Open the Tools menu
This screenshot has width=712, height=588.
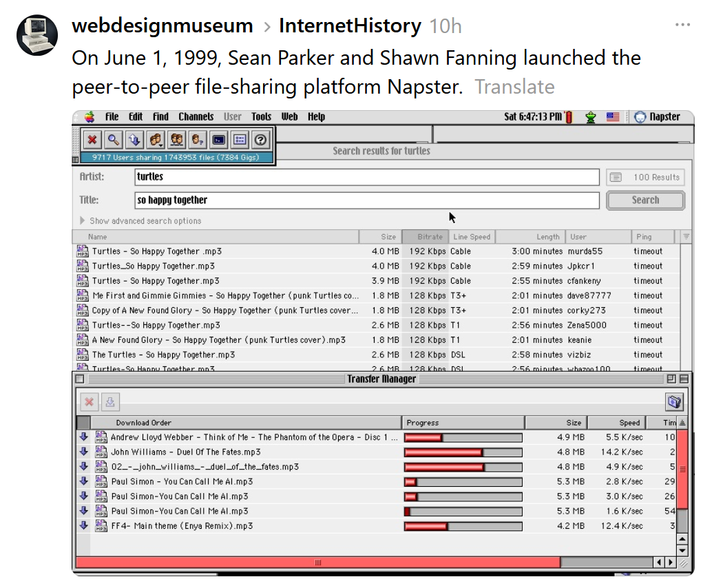click(x=262, y=117)
